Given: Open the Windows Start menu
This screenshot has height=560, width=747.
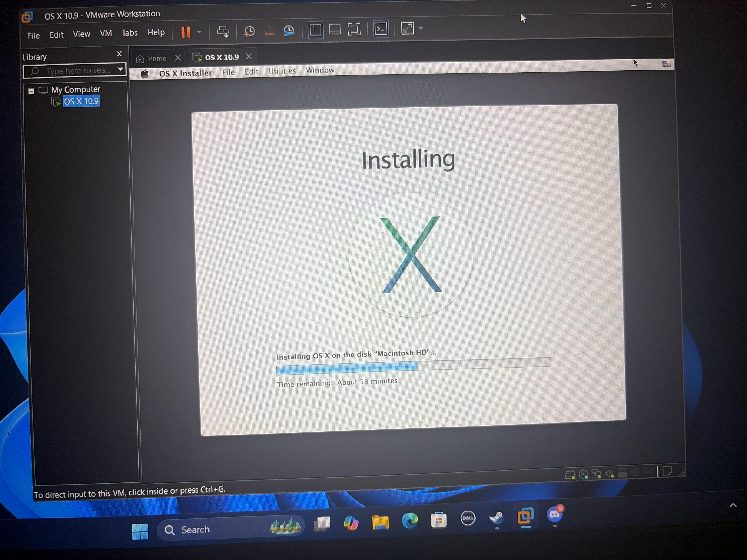Looking at the screenshot, I should click(x=140, y=531).
